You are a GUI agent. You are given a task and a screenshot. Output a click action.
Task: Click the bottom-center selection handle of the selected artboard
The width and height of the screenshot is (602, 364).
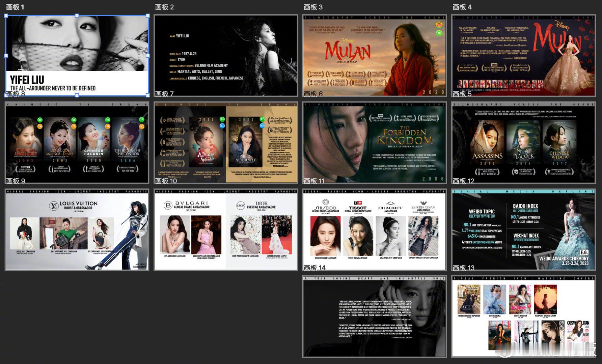pyautogui.click(x=77, y=95)
